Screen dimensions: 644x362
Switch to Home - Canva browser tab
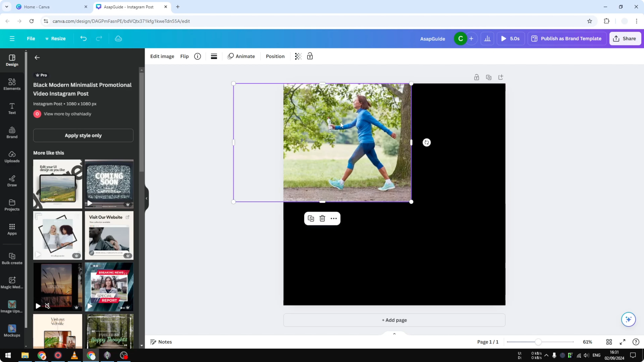(52, 7)
